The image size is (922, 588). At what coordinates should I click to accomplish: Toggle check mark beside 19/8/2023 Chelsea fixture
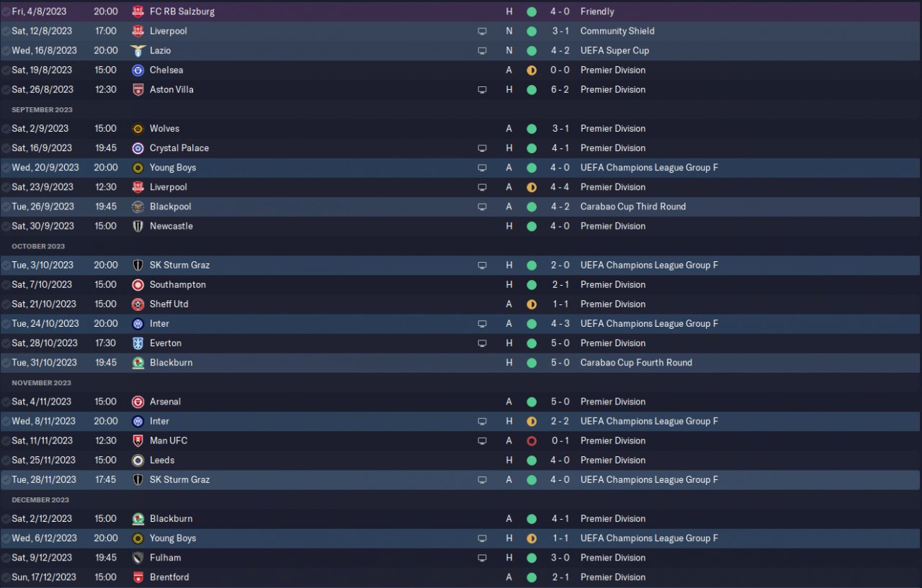click(x=6, y=70)
